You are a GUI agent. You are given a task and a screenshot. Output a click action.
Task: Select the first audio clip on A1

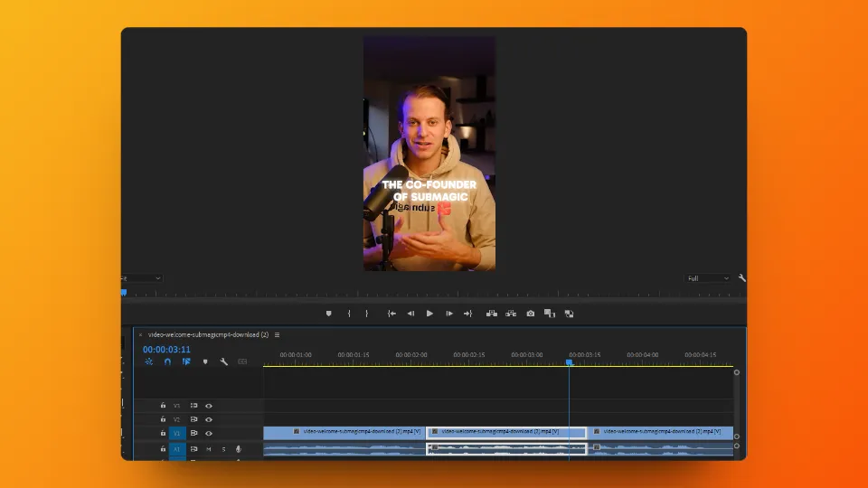click(344, 449)
